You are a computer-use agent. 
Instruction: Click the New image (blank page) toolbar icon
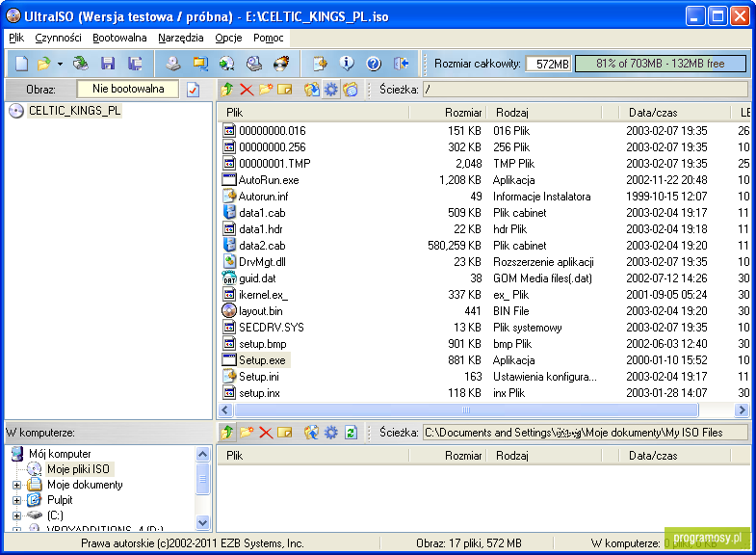(x=21, y=64)
